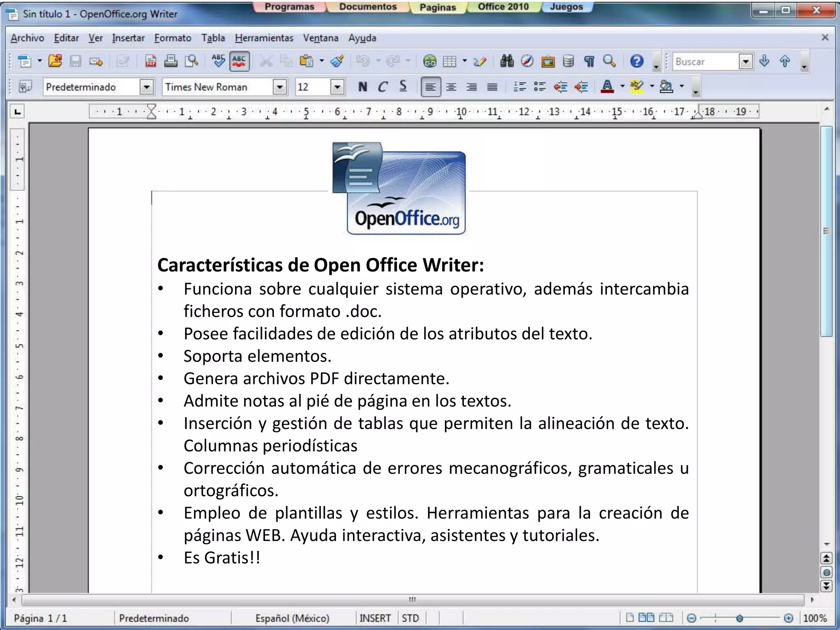Switch to the Programas tab
This screenshot has width=840, height=630.
pos(290,7)
